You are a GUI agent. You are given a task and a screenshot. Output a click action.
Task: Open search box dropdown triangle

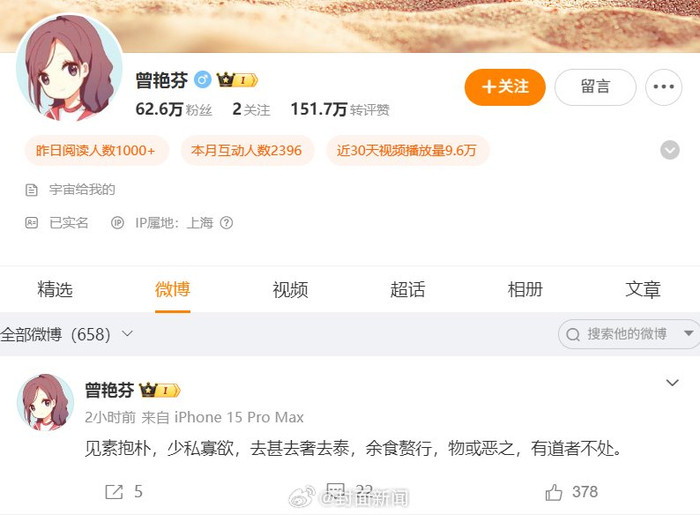(688, 333)
